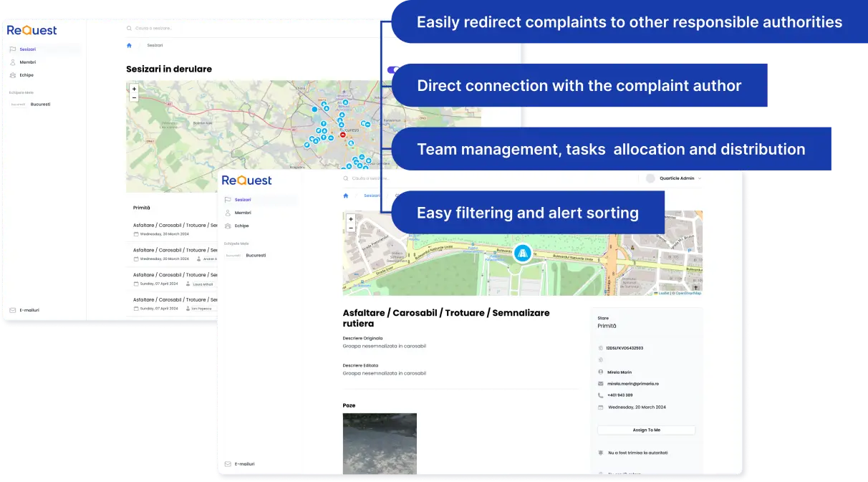Screen dimensions: 868x482
Task: Select Bucuresti team in the back window
Action: 31,105
